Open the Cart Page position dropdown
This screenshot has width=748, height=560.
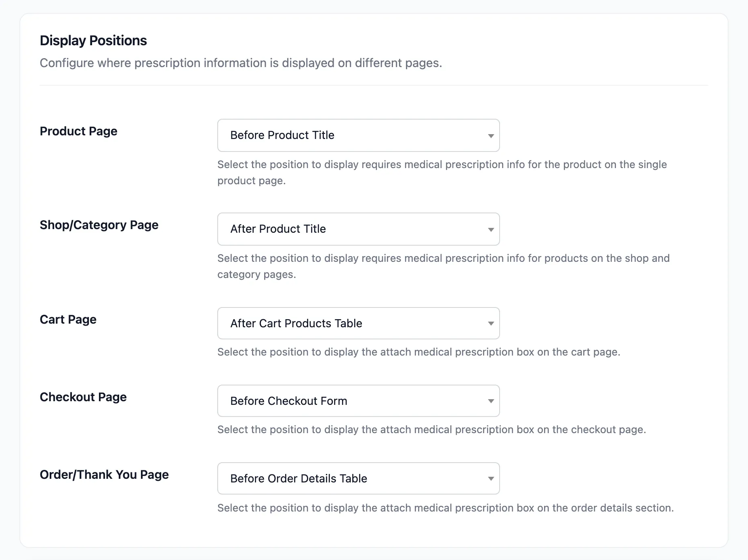pos(358,323)
